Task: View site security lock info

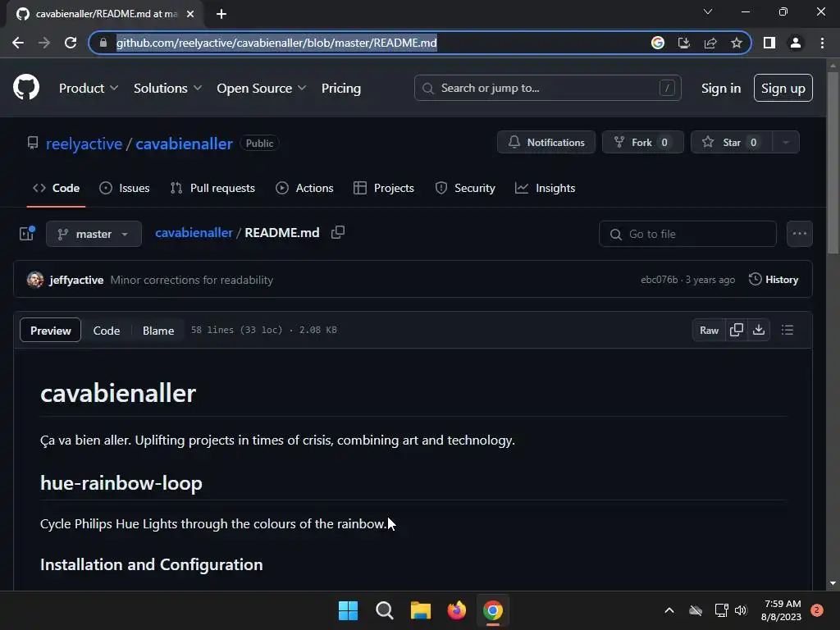Action: coord(104,43)
